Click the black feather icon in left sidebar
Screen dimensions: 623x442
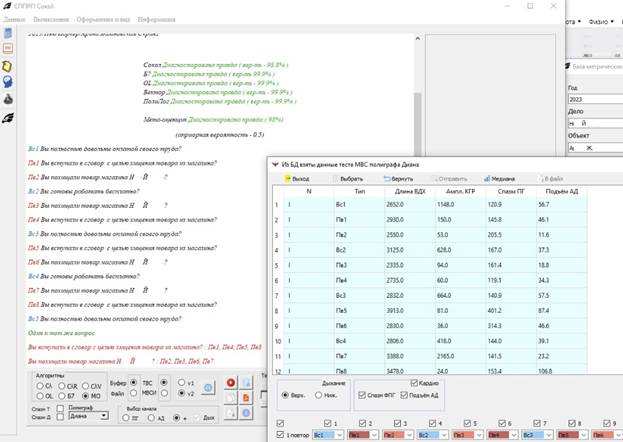(8, 117)
